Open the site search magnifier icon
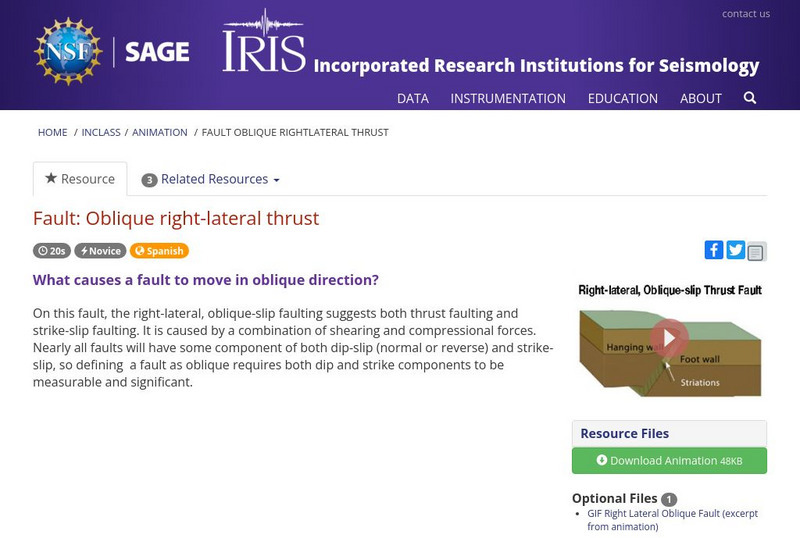Viewport: 800px width, 538px height. (x=749, y=98)
